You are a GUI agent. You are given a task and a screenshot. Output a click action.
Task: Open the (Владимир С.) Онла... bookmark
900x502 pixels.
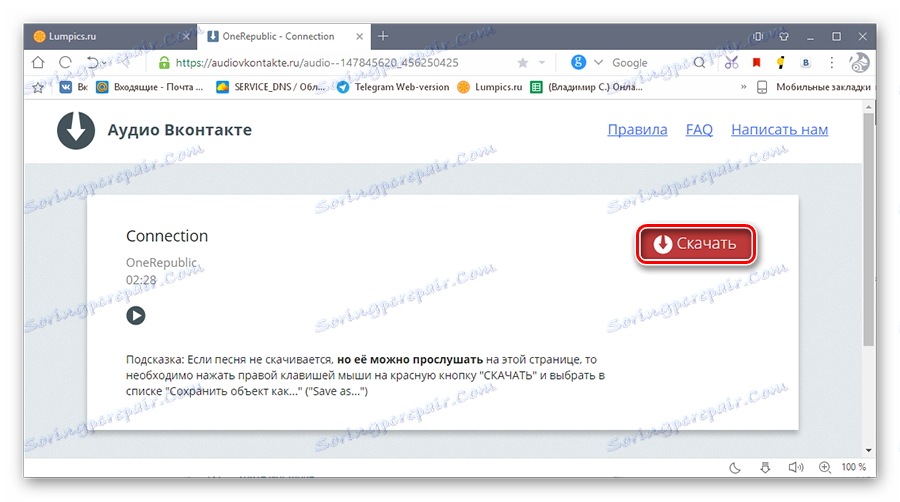586,87
